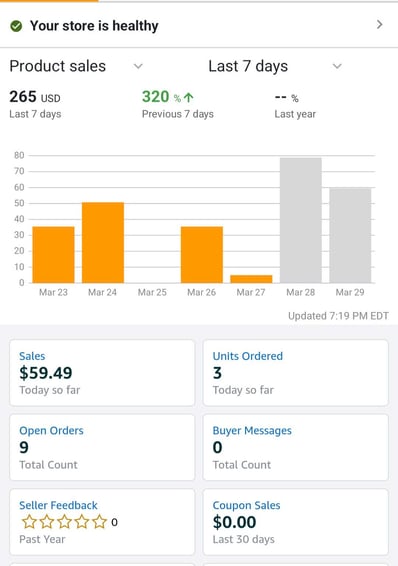398x566 pixels.
Task: Open the Your store is healthy banner
Action: pos(199,25)
